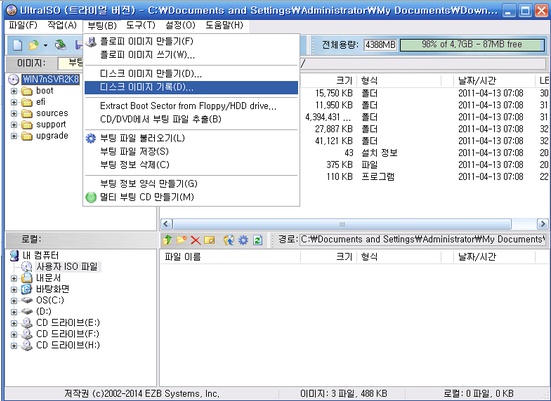Image resolution: width=551 pixels, height=401 pixels.
Task: Select the WIN7nSVR2K8 disc root node
Action: coord(51,79)
